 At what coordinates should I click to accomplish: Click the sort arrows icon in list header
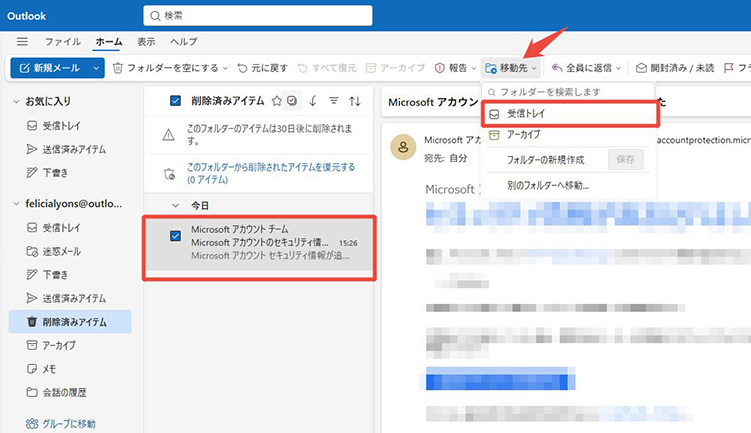pyautogui.click(x=355, y=101)
